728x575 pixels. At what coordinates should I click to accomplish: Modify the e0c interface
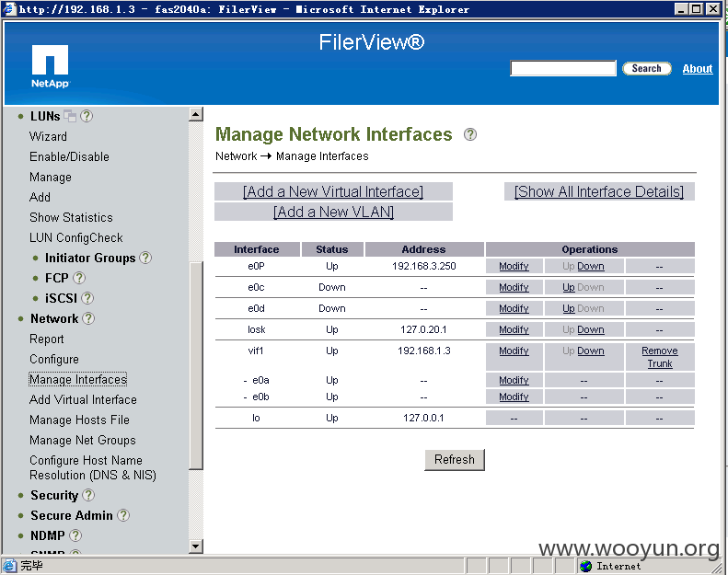[514, 288]
